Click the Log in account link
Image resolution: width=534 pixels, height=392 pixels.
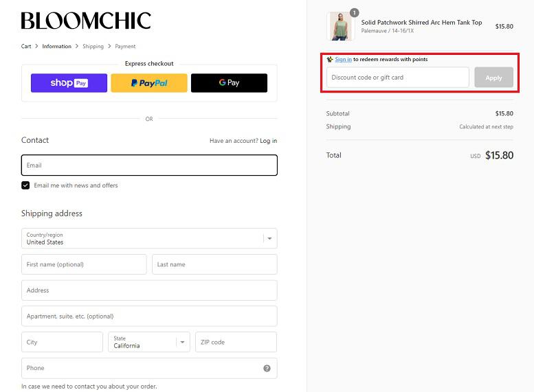268,141
